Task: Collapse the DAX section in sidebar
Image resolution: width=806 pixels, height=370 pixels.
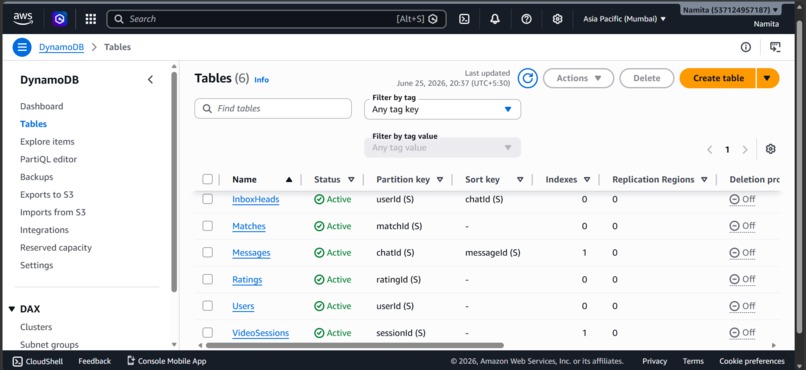Action: [x=12, y=309]
